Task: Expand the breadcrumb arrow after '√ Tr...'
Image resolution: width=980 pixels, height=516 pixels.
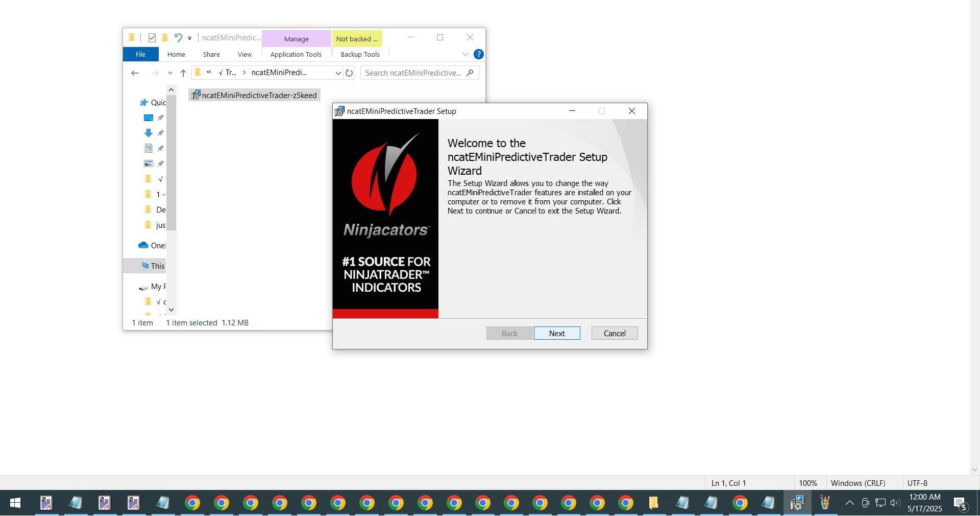Action: 244,73
